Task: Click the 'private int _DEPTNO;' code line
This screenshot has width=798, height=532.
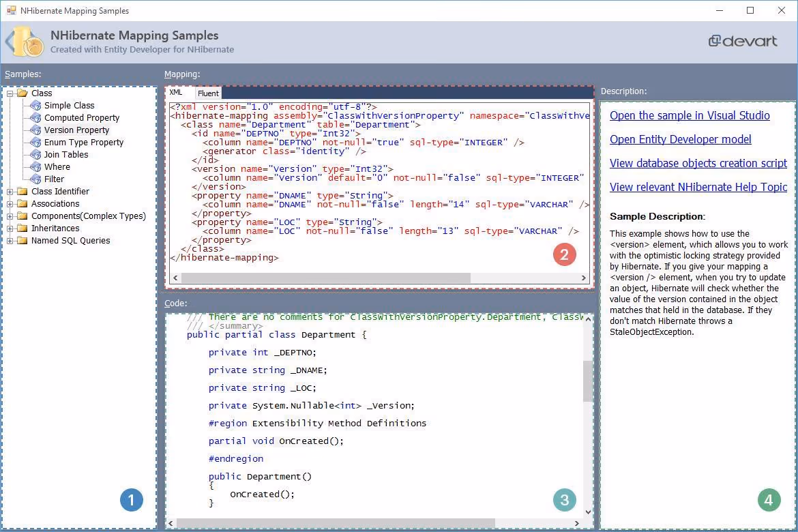Action: [262, 353]
